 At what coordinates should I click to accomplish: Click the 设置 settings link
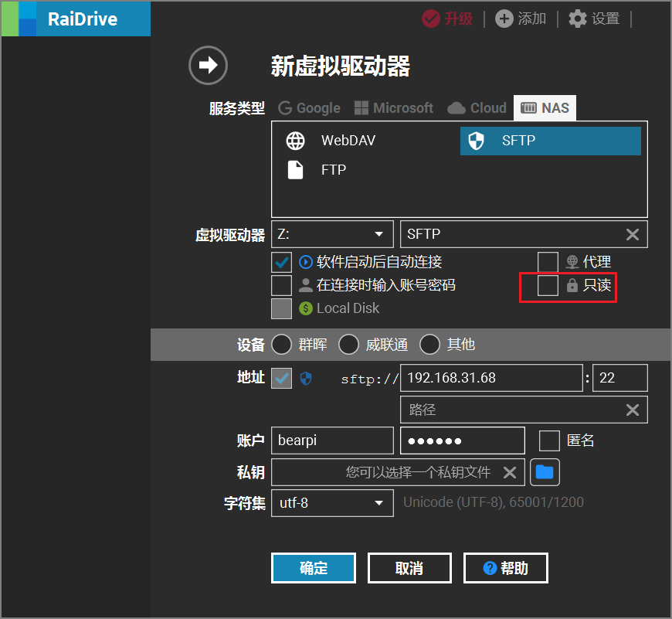coord(606,19)
